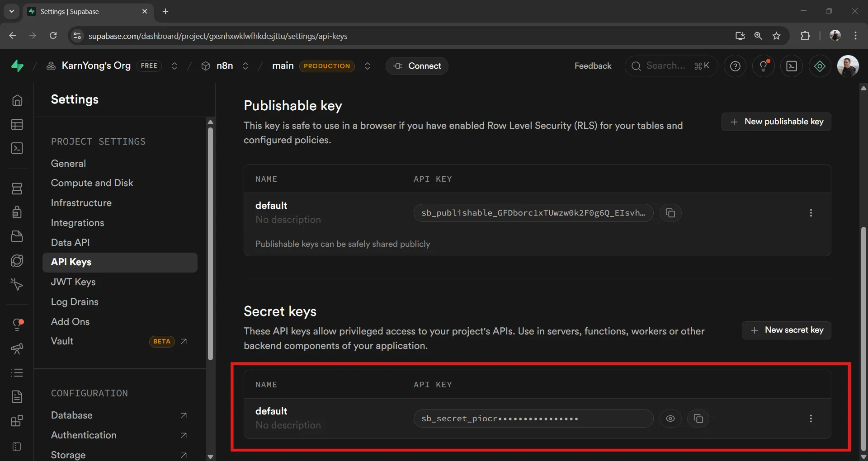Viewport: 868px width, 461px height.
Task: Open Authentication via the lock sidebar icon
Action: point(17,212)
